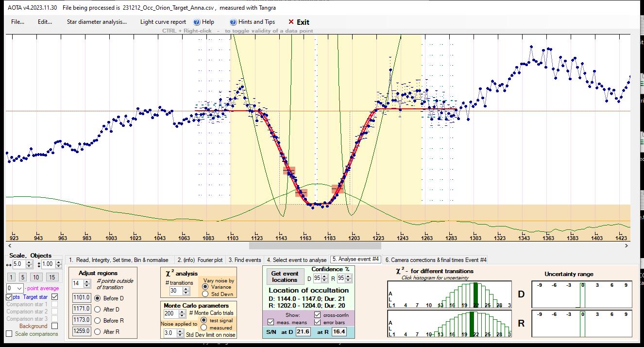Screen dimensions: 644x347
Task: Click the x-axis label 1163
Action: 305,238
